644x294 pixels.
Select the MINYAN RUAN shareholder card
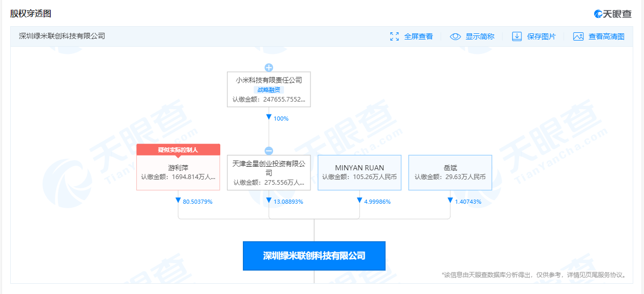click(359, 172)
